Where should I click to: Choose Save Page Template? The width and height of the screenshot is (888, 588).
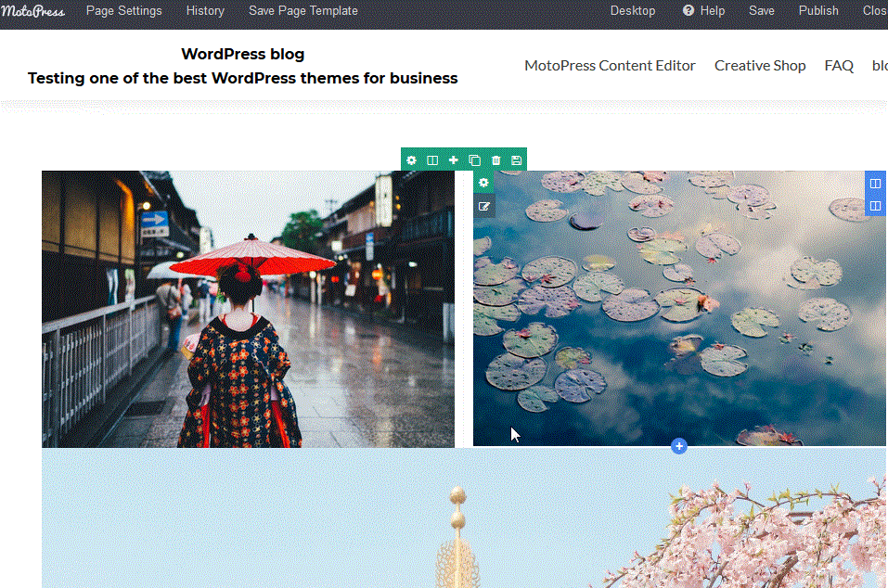303,11
